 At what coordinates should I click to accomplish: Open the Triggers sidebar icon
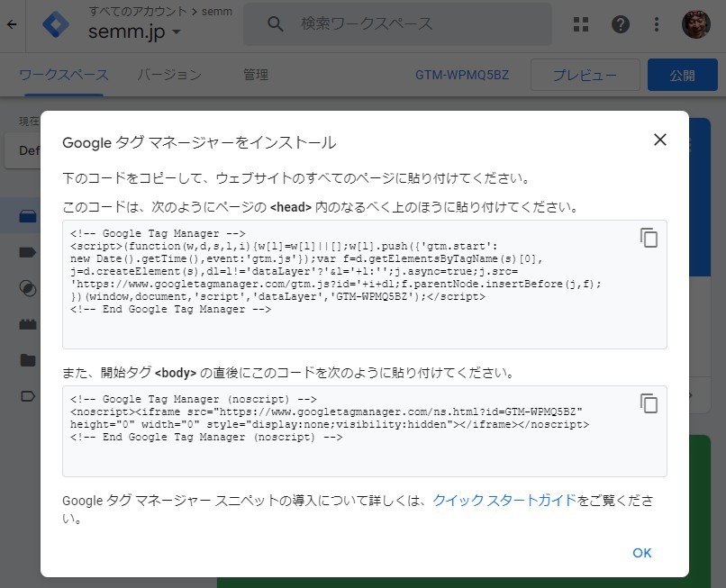point(27,288)
